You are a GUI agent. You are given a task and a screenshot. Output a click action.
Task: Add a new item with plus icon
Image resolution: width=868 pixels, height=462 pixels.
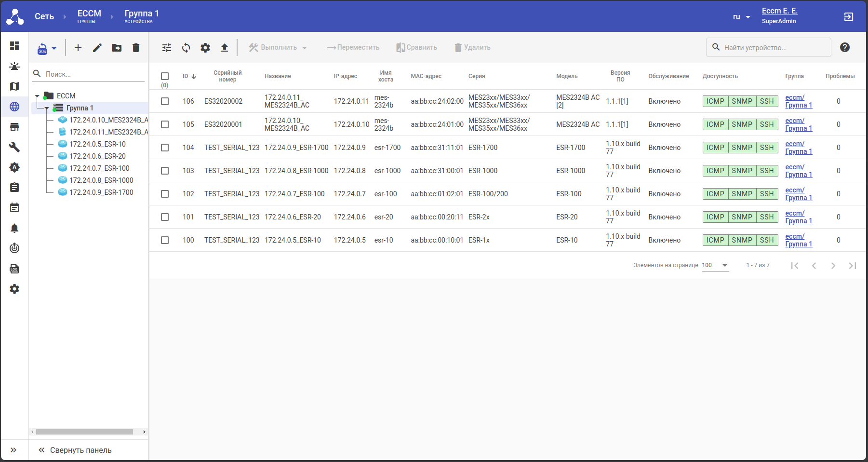point(78,48)
